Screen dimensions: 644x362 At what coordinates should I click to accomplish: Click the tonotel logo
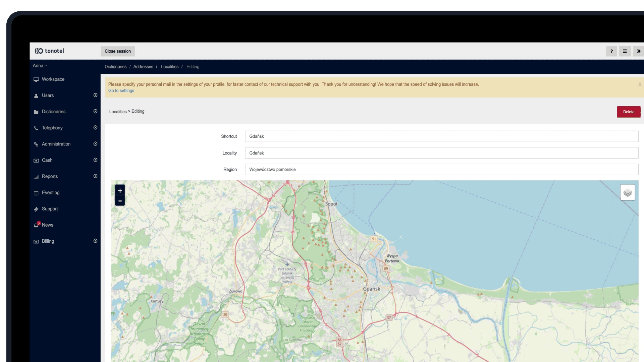pos(50,51)
